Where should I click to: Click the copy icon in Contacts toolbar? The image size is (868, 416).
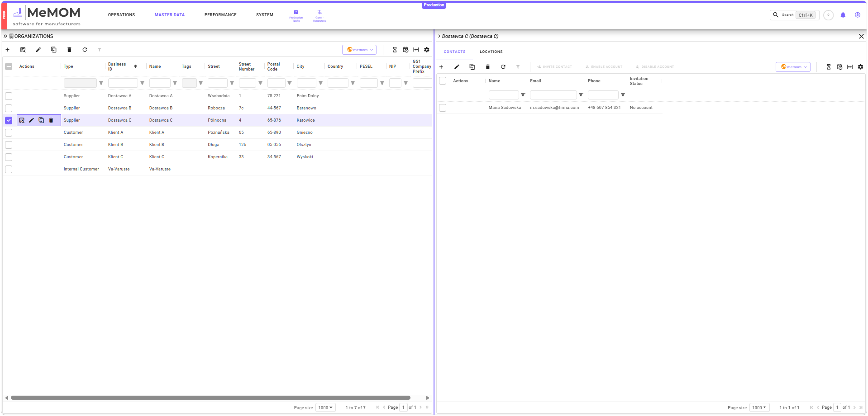coord(472,67)
